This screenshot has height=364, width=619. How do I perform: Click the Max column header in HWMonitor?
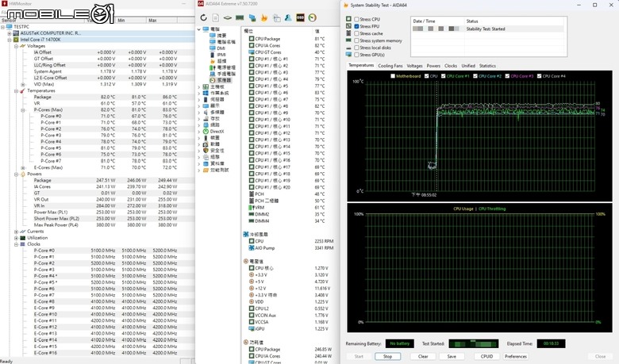pyautogui.click(x=162, y=20)
